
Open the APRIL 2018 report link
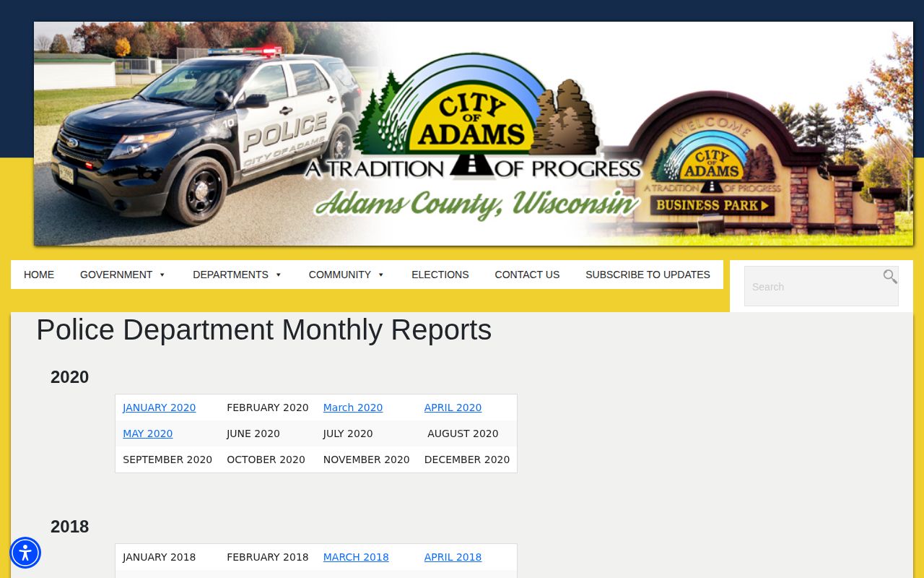click(453, 557)
